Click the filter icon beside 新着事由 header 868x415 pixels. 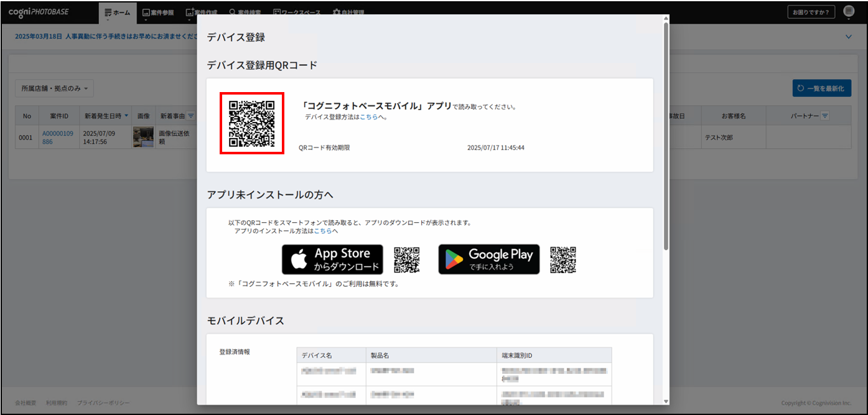coord(191,116)
